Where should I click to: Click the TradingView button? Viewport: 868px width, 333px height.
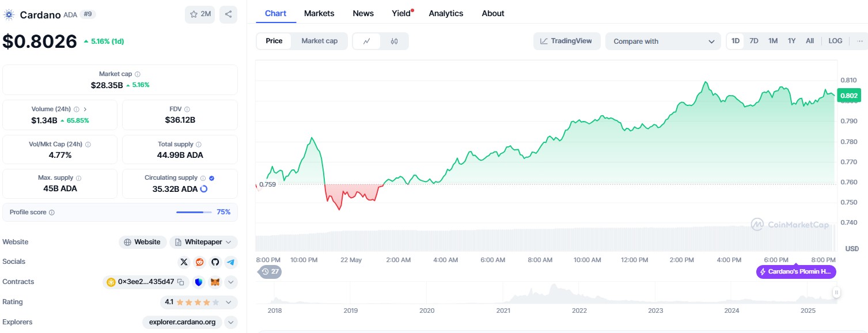(566, 41)
